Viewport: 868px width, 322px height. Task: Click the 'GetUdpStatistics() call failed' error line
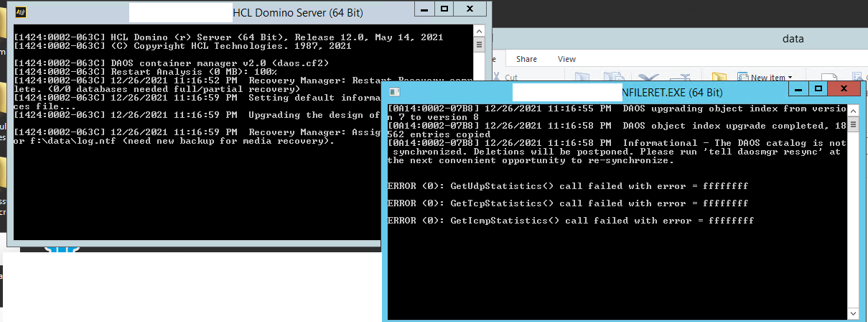pos(567,186)
